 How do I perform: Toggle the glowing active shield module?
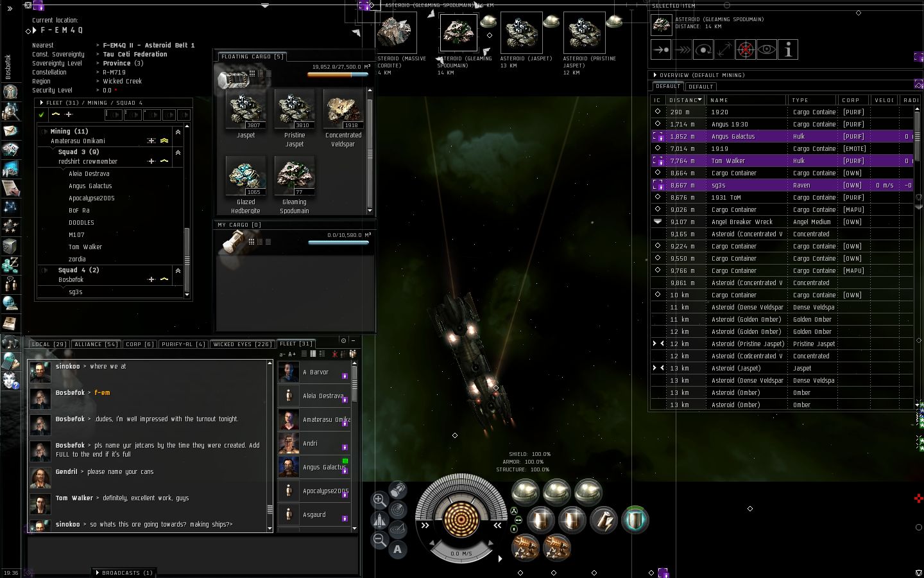coord(635,520)
